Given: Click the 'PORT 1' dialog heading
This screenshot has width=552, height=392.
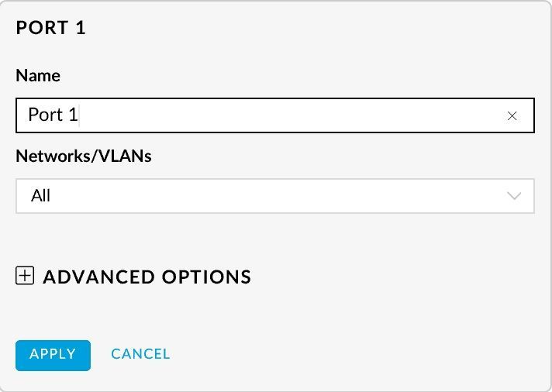Looking at the screenshot, I should click(x=50, y=29).
